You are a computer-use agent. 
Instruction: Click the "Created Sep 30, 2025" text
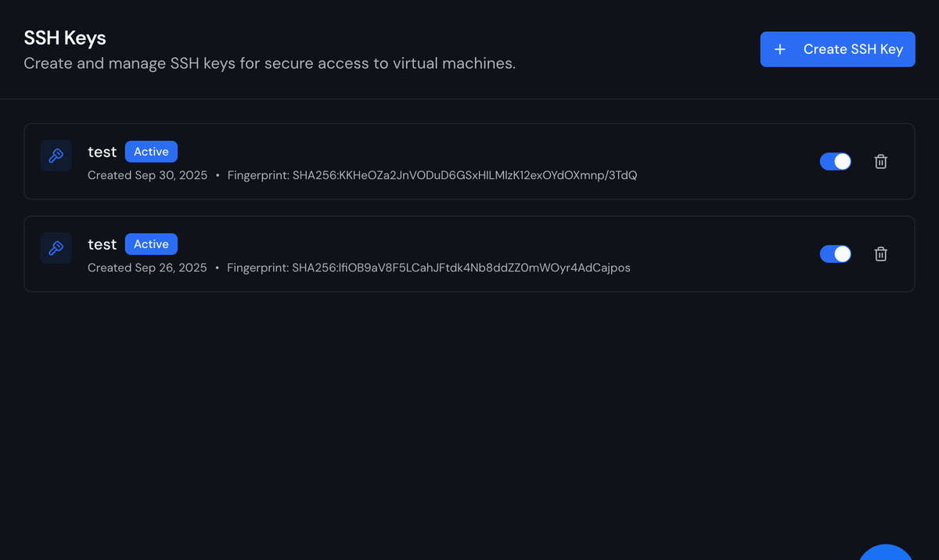pos(147,175)
